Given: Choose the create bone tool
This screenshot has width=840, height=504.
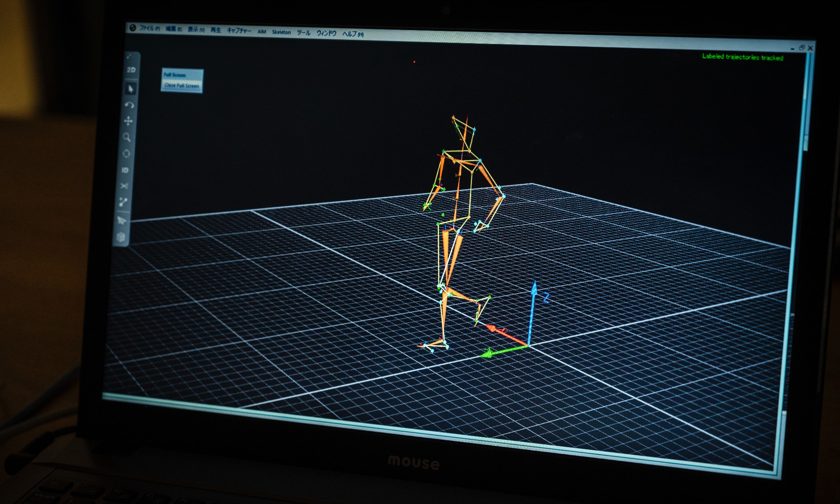Looking at the screenshot, I should coord(123,202).
